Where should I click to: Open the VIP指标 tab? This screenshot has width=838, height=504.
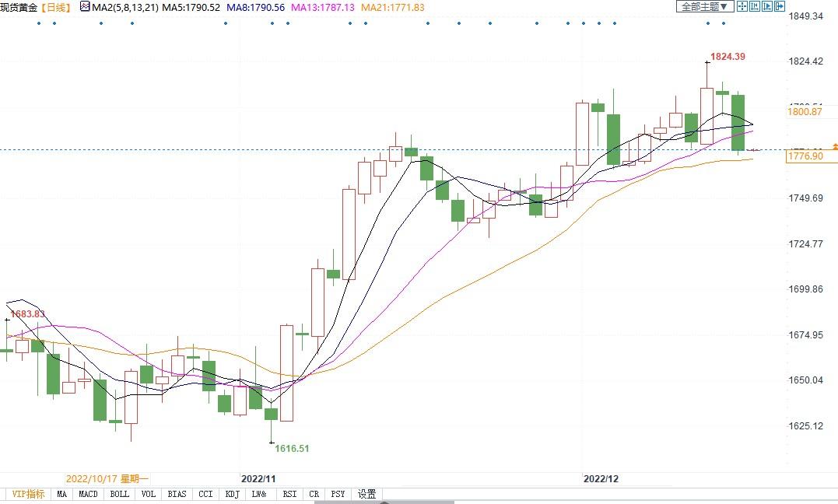click(x=28, y=494)
